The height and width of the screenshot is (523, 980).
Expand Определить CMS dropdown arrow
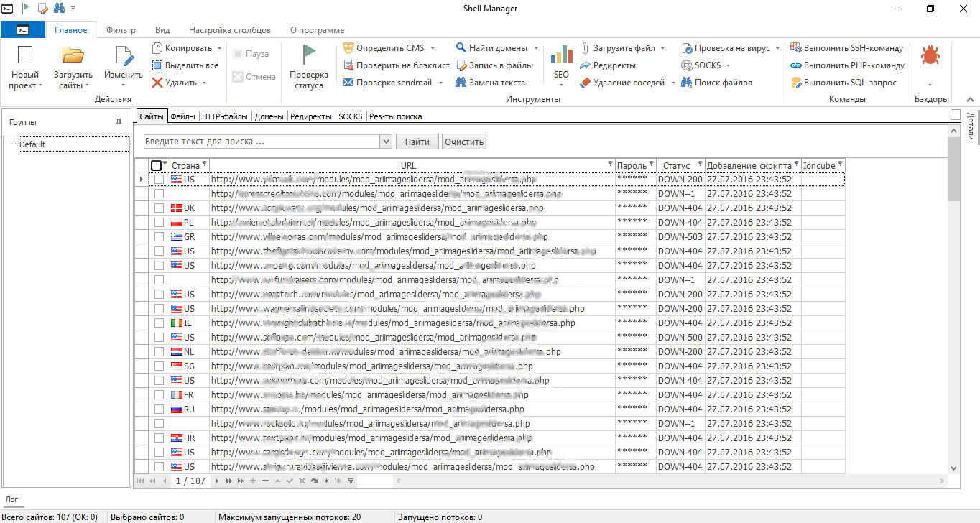(433, 48)
